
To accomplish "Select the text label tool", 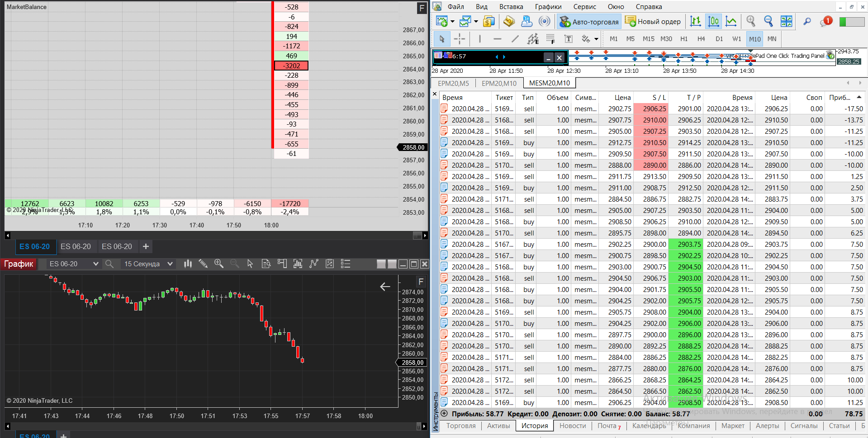I will pyautogui.click(x=569, y=39).
